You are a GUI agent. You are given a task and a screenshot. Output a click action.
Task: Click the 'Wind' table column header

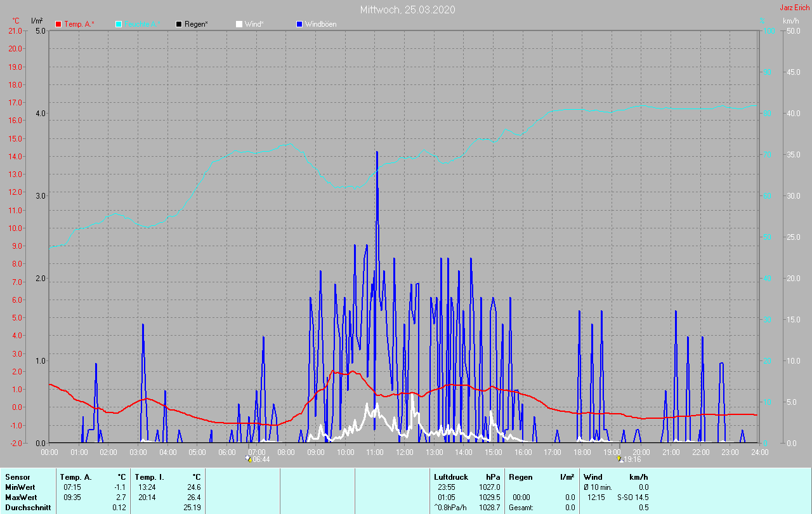tap(593, 477)
